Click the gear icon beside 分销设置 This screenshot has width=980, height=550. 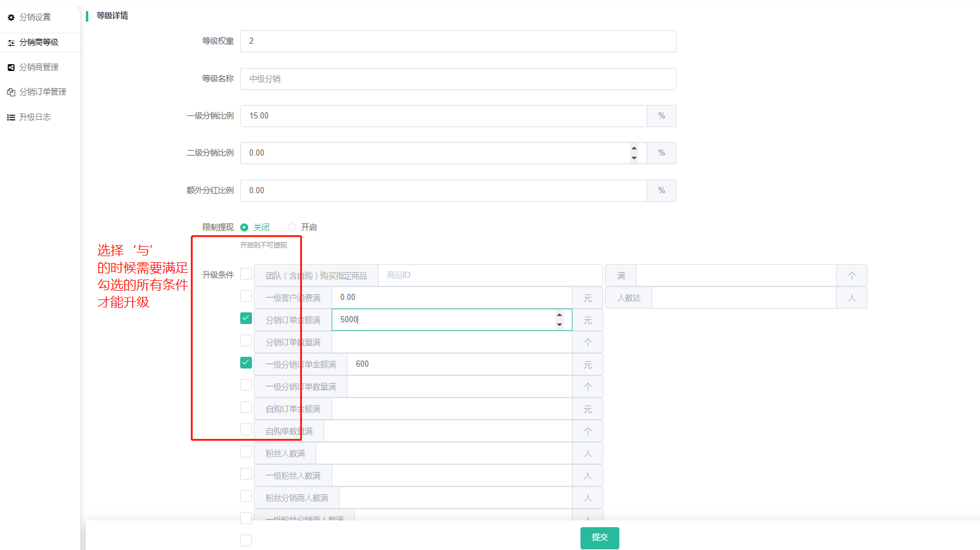(x=11, y=17)
